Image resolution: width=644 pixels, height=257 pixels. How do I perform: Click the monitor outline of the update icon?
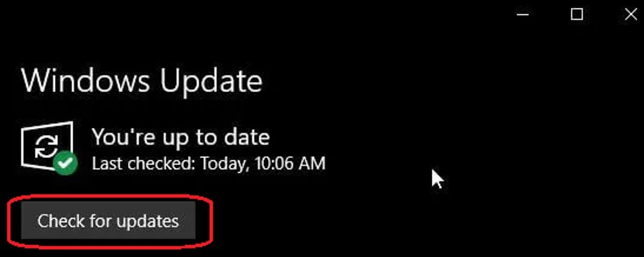47,145
